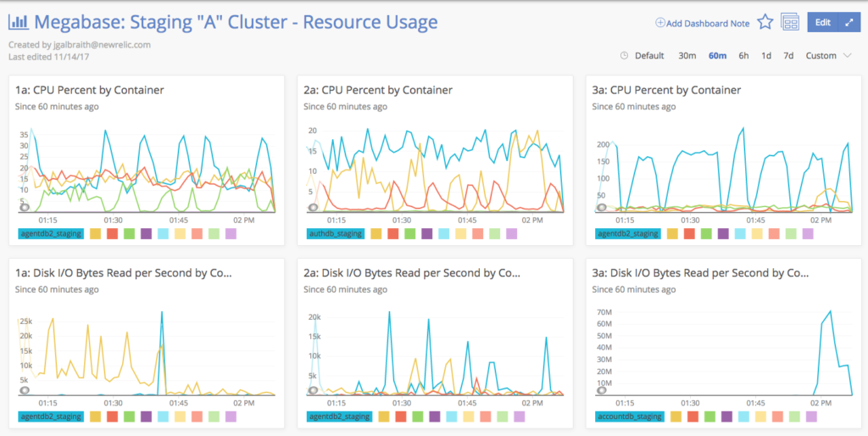Click the clock icon next to Default
Image resolution: width=868 pixels, height=436 pixels.
pyautogui.click(x=625, y=55)
